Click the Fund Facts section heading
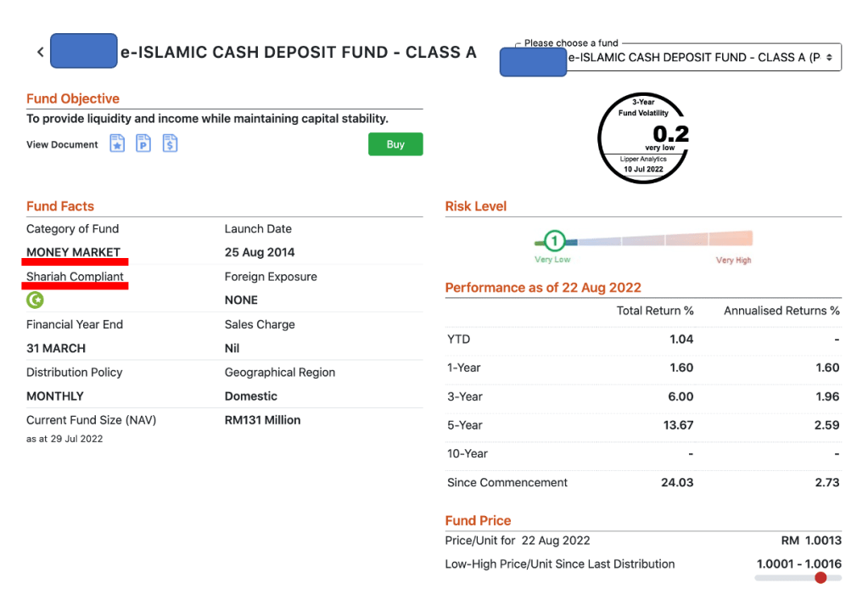This screenshot has width=868, height=595. (60, 206)
